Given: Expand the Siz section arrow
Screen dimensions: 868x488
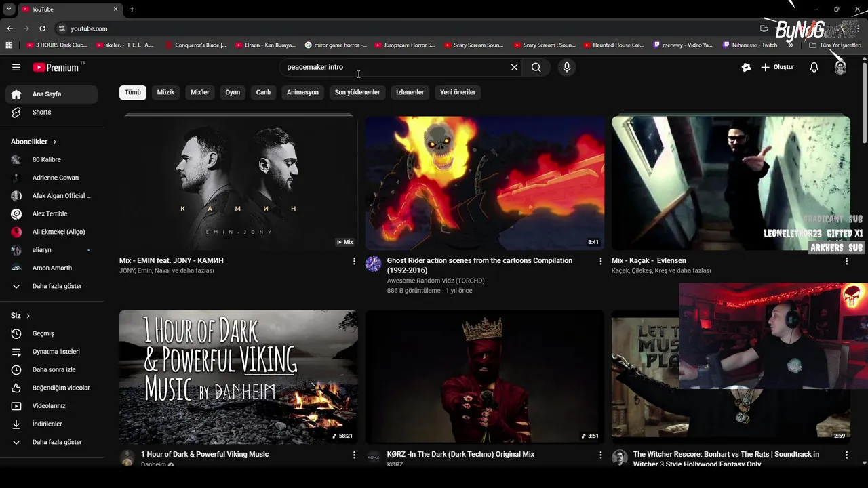Looking at the screenshot, I should (x=28, y=316).
